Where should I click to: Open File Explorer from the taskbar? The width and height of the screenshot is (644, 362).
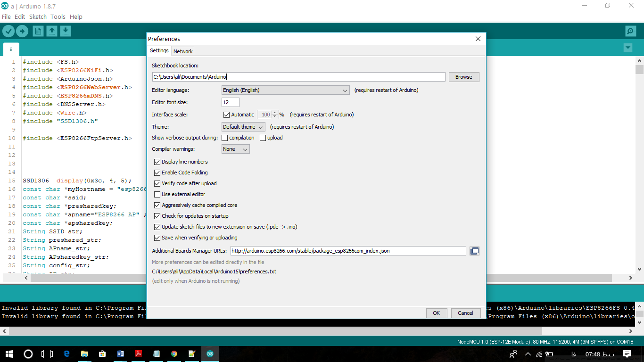tap(84, 354)
